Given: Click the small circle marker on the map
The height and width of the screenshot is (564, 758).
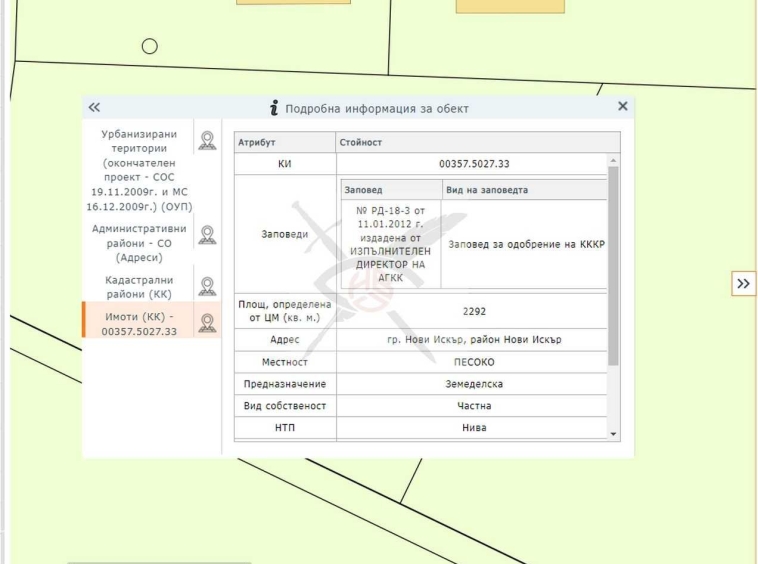Looking at the screenshot, I should [150, 45].
